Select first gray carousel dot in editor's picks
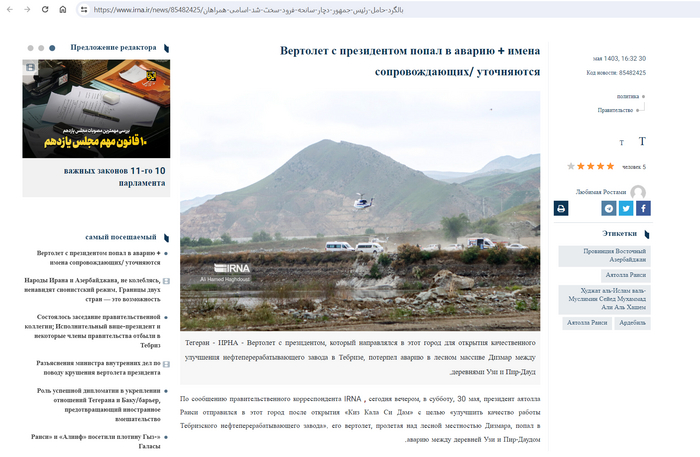Image resolution: width=700 pixels, height=457 pixels. (30, 48)
